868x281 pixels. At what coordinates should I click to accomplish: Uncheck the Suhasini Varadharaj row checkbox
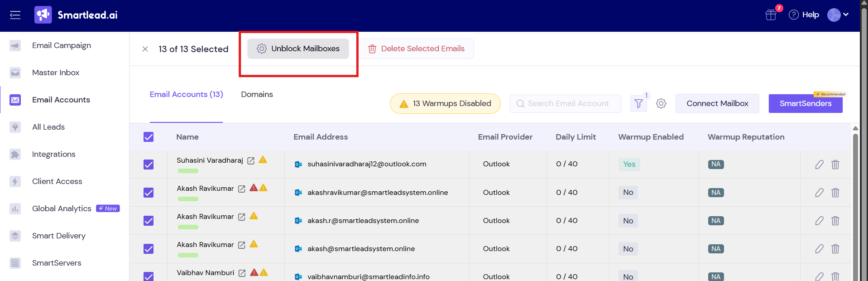pyautogui.click(x=149, y=165)
